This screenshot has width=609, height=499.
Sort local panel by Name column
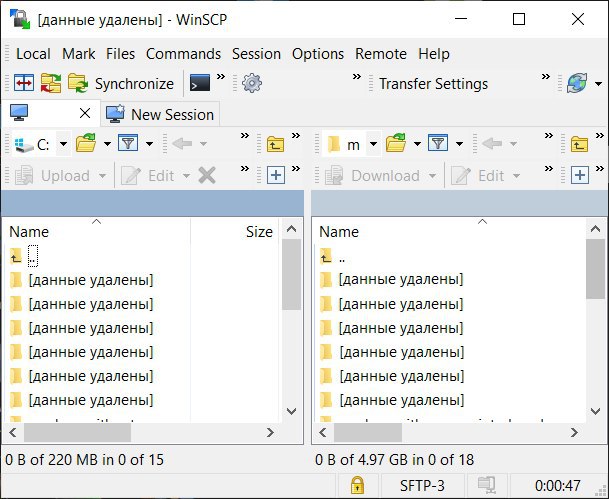click(x=96, y=231)
